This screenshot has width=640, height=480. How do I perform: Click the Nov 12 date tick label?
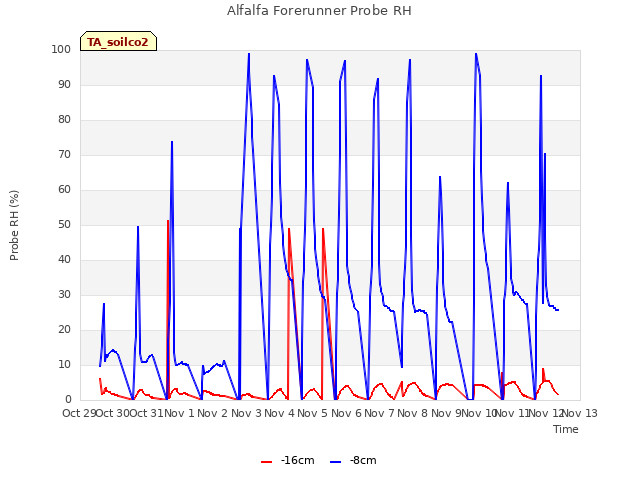pos(546,413)
